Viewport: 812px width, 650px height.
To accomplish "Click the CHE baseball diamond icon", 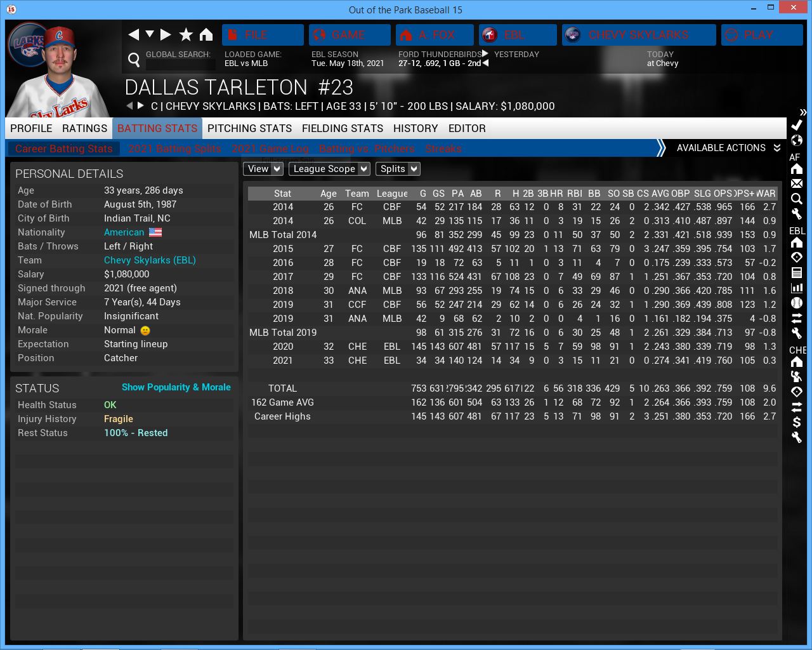I will point(797,392).
